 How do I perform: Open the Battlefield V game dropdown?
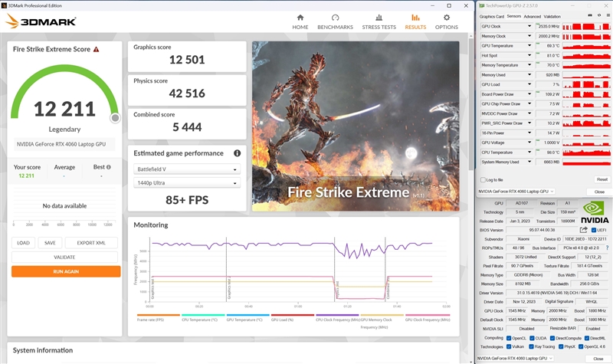coord(187,169)
